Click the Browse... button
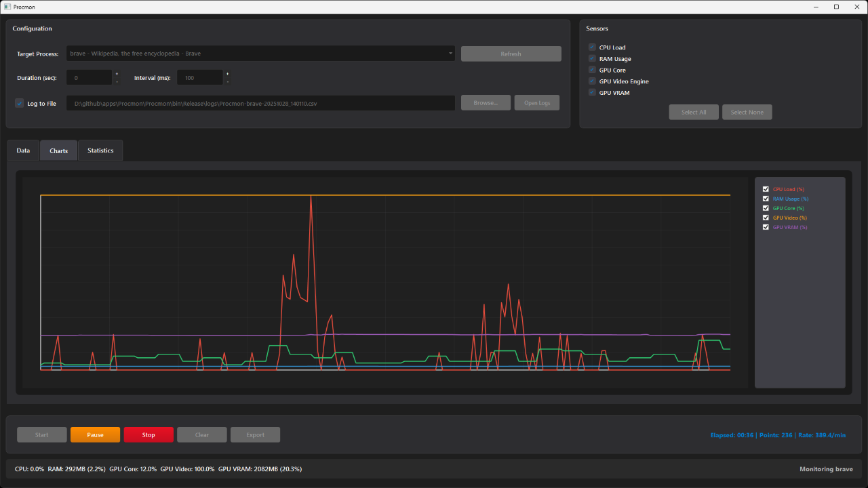This screenshot has width=868, height=488. (486, 103)
